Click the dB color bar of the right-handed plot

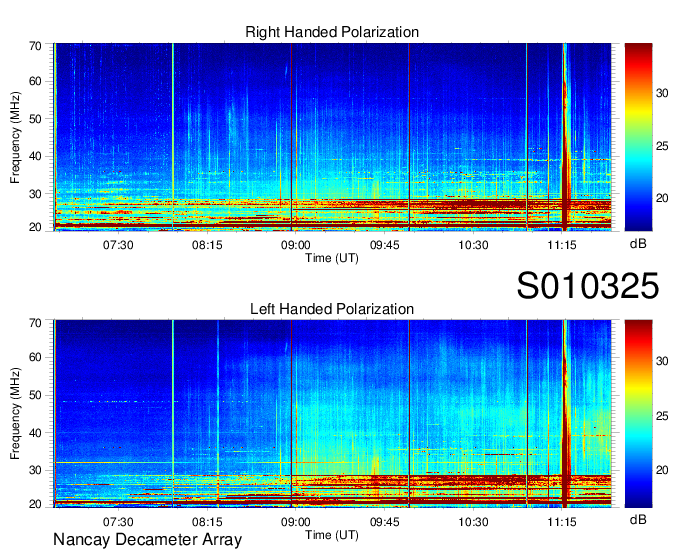coord(638,137)
